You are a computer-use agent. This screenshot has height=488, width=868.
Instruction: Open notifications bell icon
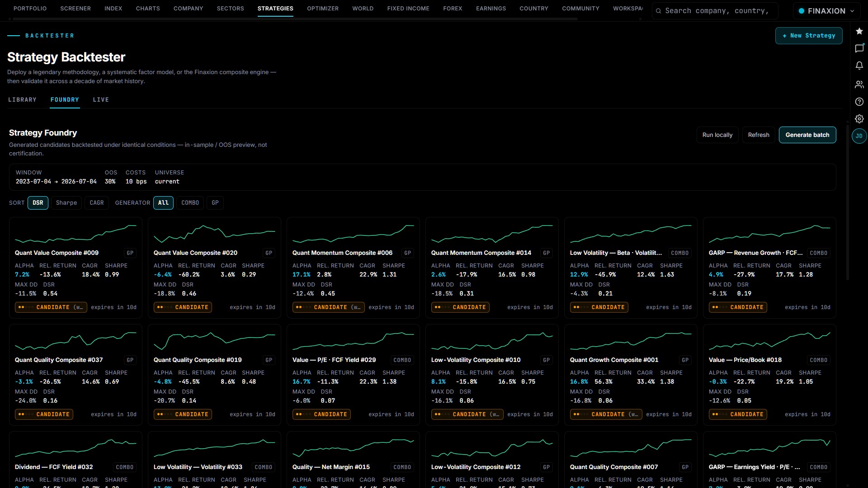(x=859, y=66)
